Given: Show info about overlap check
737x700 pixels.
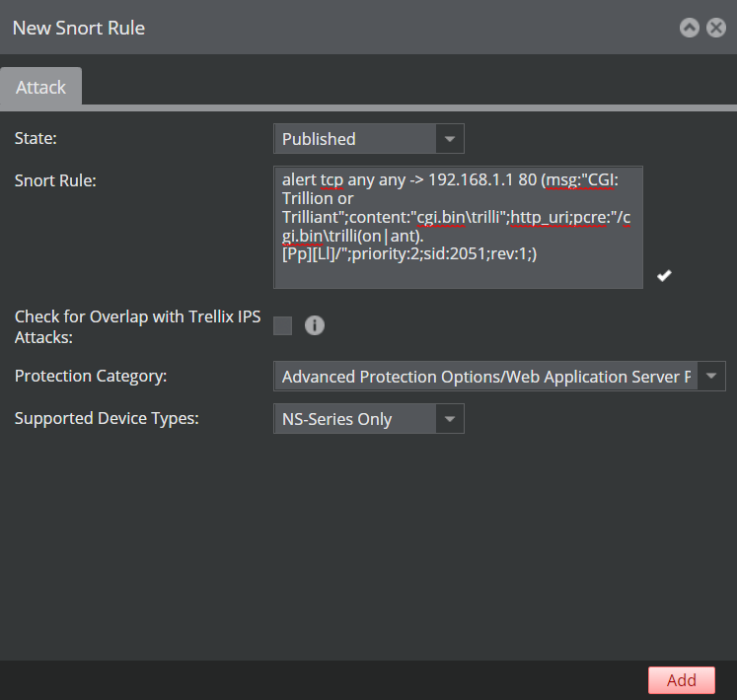Looking at the screenshot, I should point(315,325).
